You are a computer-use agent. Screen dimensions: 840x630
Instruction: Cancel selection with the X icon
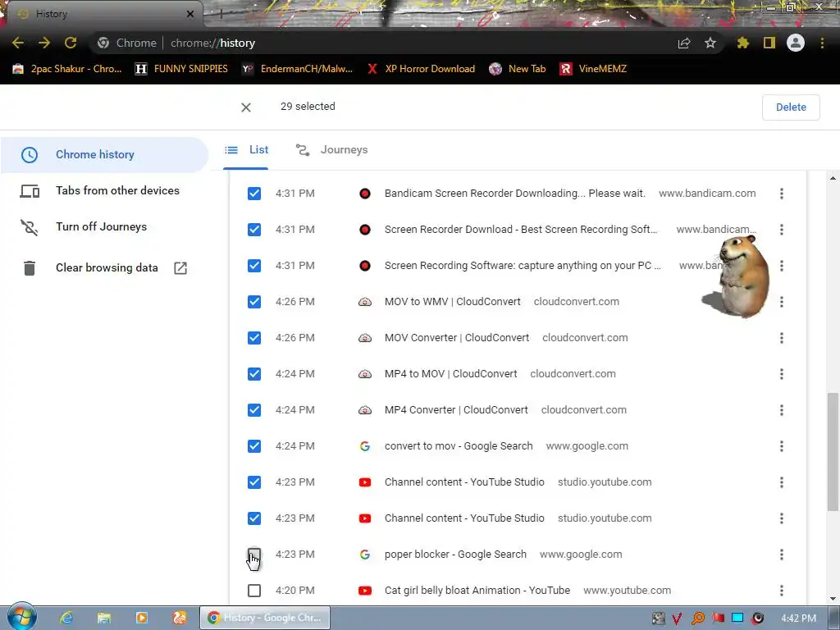(x=246, y=107)
